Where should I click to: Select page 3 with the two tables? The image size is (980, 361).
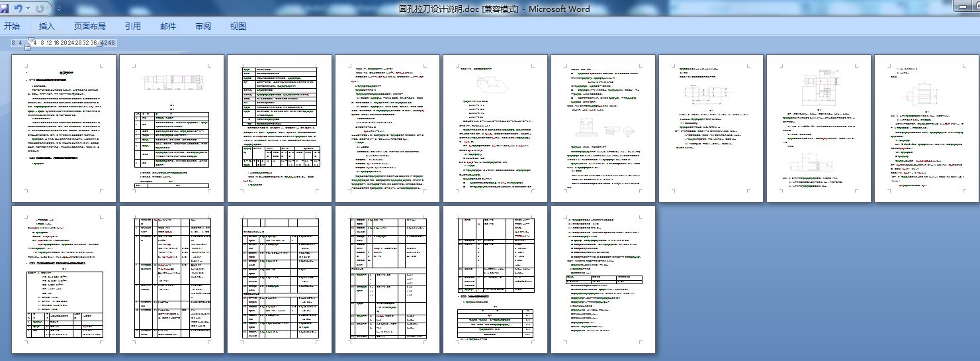click(279, 129)
